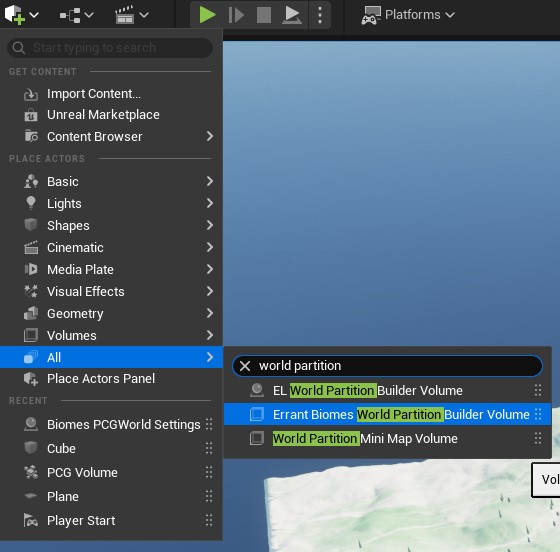The width and height of the screenshot is (560, 552).
Task: Expand the Visual Effects submenu
Action: pyautogui.click(x=111, y=291)
